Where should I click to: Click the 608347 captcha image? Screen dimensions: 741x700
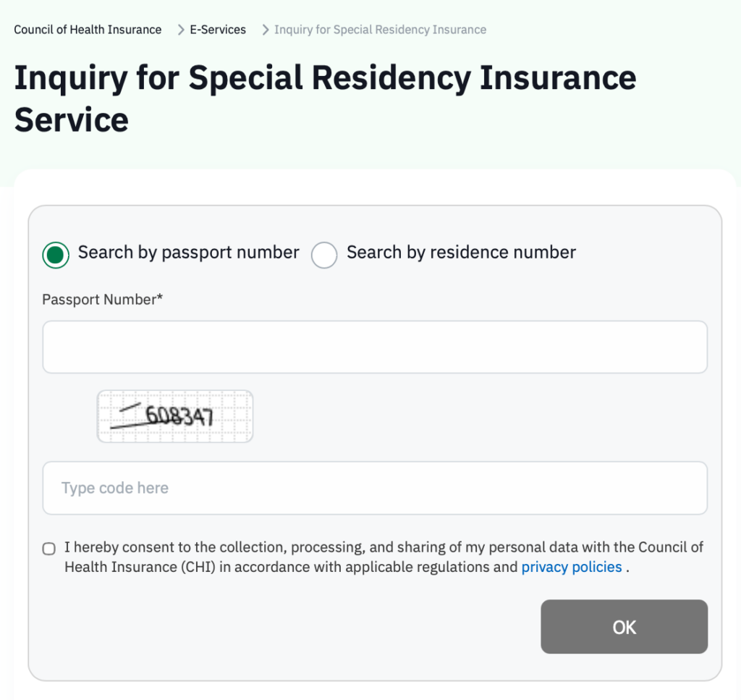[x=175, y=416]
